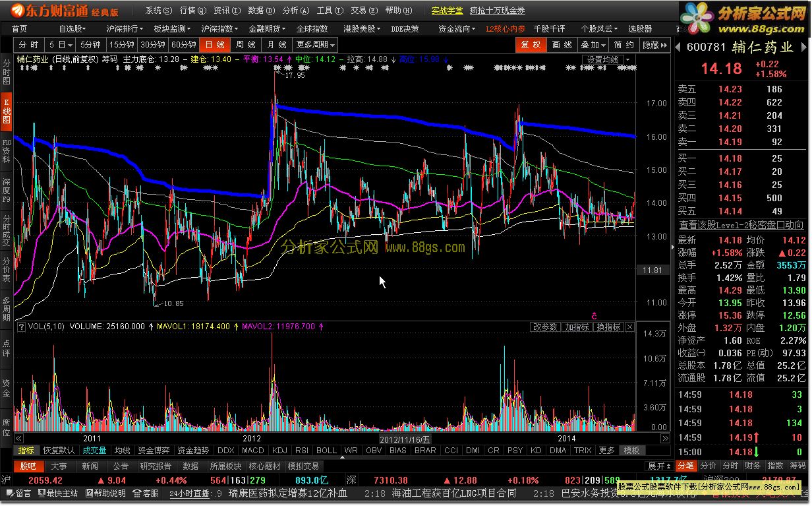The height and width of the screenshot is (506, 812).
Task: Click the 换指标 button
Action: click(x=608, y=327)
